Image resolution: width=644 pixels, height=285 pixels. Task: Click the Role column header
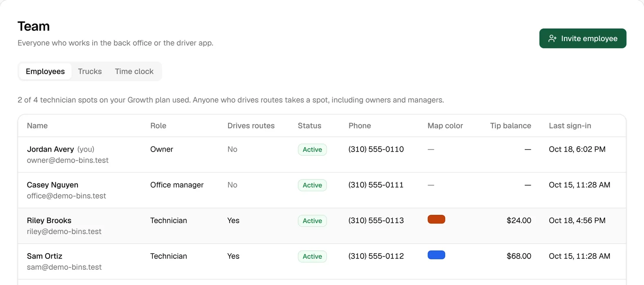click(158, 126)
